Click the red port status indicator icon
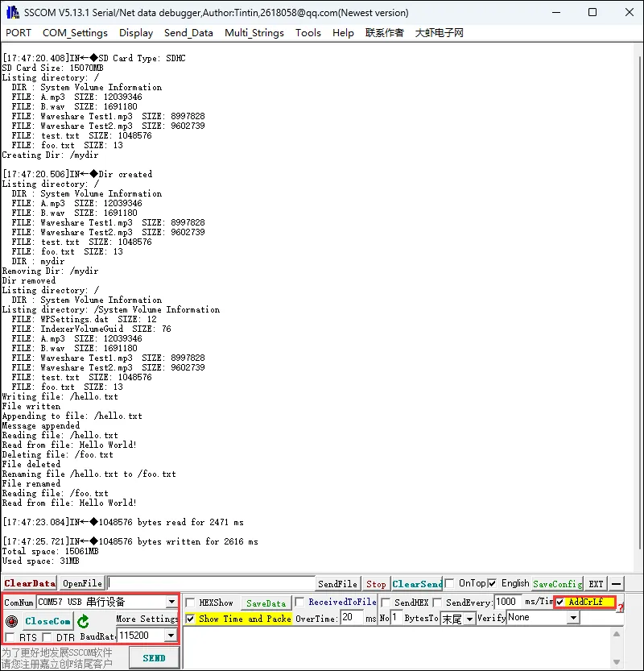 pos(11,621)
